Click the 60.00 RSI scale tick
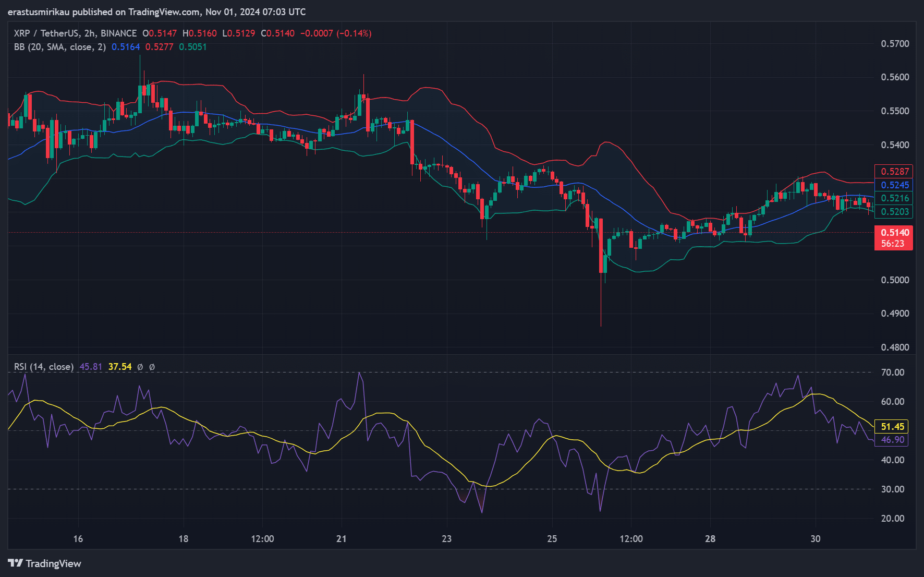Screen dimensions: 924x577 (893, 402)
